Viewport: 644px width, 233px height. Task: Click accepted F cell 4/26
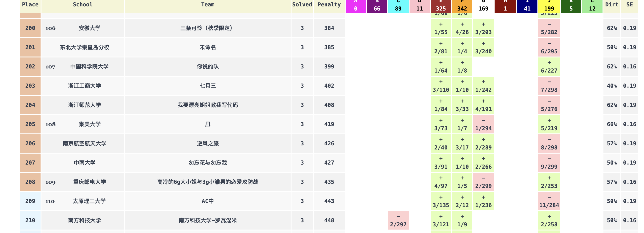click(x=462, y=28)
